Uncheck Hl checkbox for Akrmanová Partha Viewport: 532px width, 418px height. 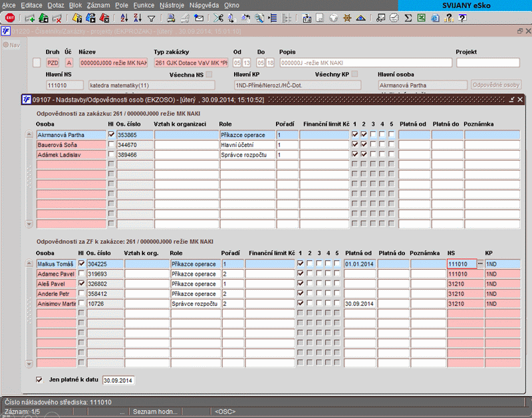(x=111, y=134)
